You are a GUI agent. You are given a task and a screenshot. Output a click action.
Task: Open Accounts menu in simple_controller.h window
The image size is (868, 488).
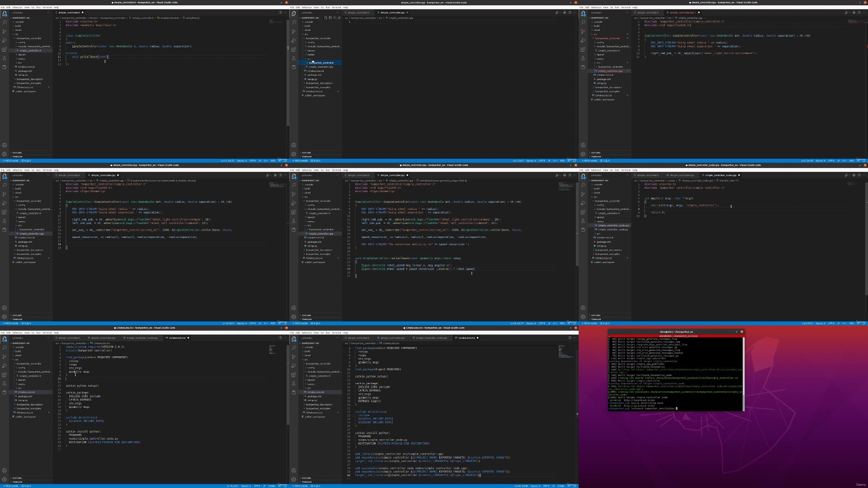(4, 145)
